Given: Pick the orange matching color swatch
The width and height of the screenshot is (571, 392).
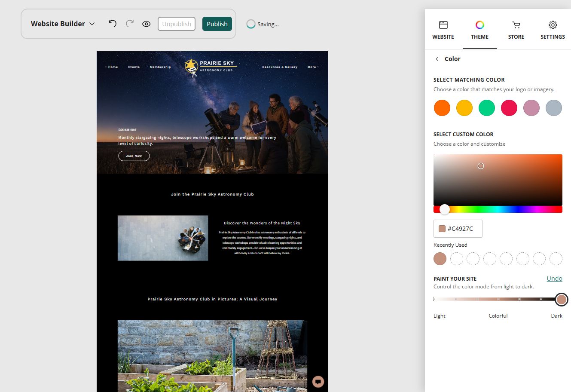Looking at the screenshot, I should coord(442,108).
